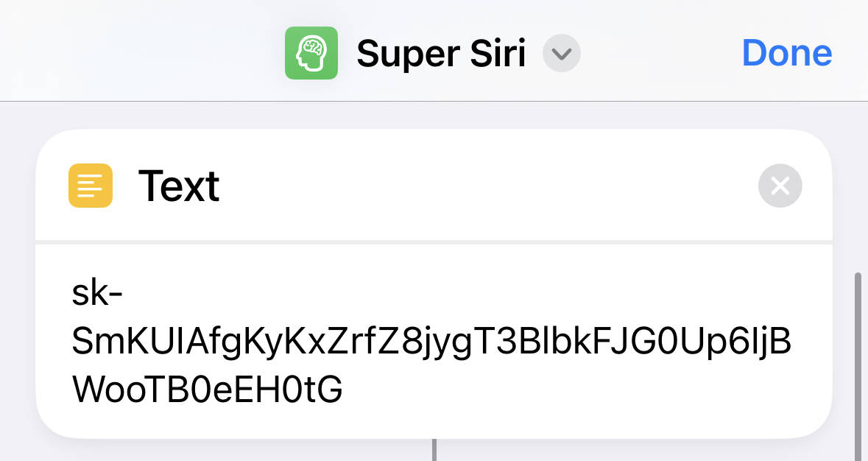The image size is (868, 461).
Task: Click the "Text" action label
Action: [x=179, y=186]
